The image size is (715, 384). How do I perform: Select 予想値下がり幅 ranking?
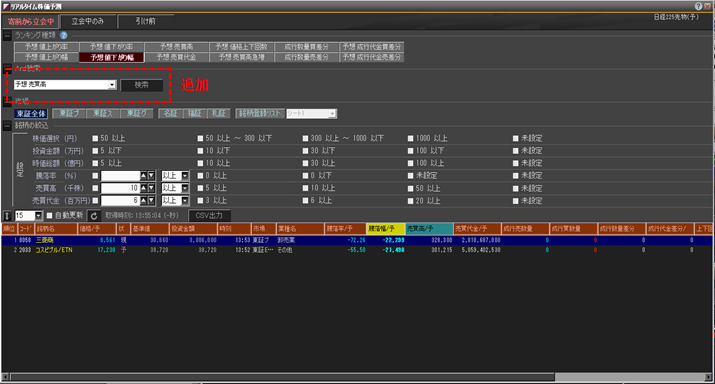pyautogui.click(x=111, y=57)
